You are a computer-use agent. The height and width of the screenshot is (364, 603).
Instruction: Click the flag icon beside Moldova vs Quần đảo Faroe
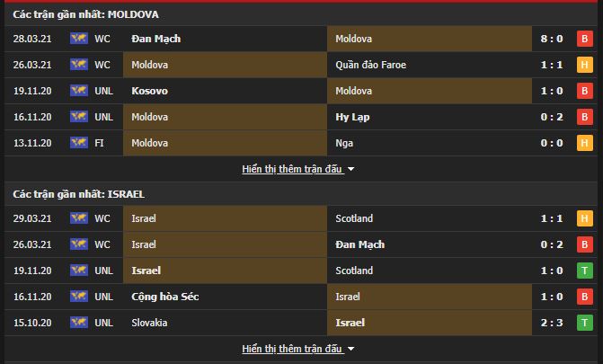[x=78, y=65]
